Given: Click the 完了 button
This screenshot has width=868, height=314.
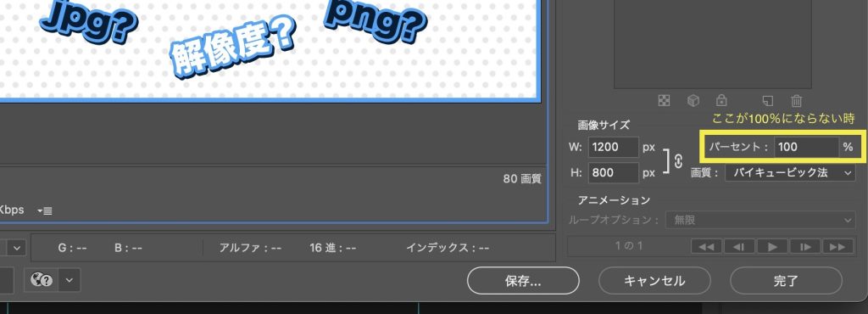Looking at the screenshot, I should 786,281.
